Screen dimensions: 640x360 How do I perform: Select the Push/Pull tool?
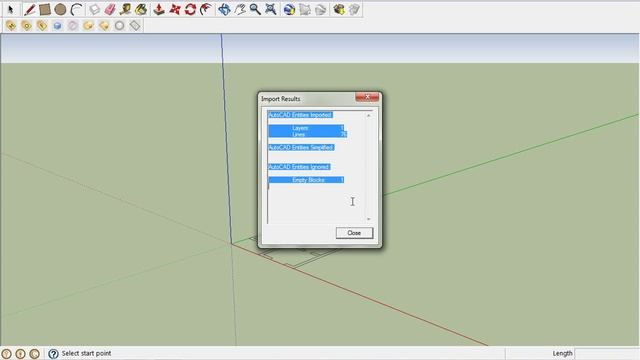[x=159, y=9]
